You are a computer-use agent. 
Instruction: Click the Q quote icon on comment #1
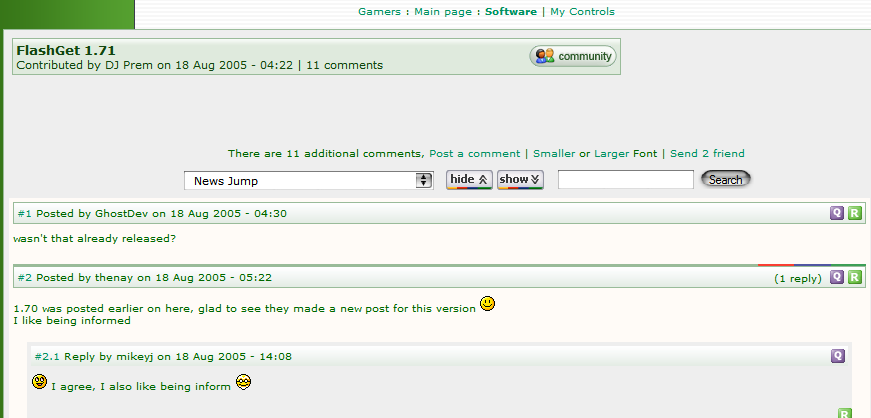tap(837, 213)
